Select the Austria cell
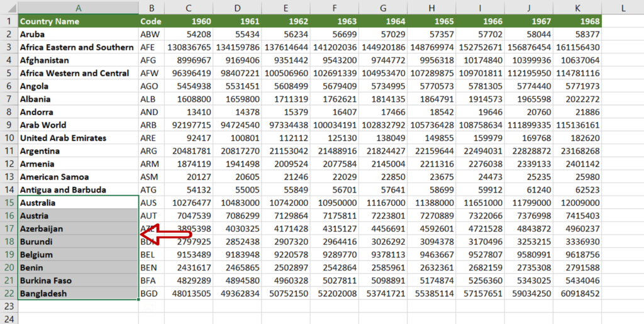644x324 pixels. pyautogui.click(x=78, y=216)
